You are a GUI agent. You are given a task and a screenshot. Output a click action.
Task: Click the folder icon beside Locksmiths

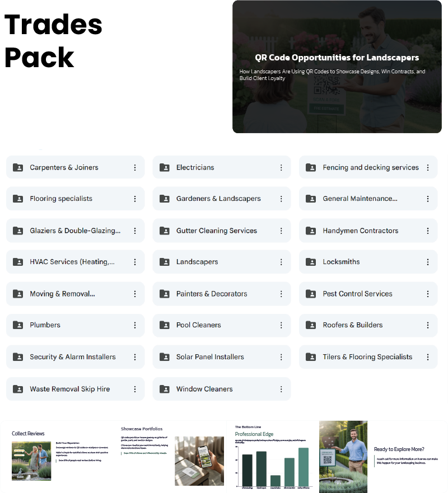pyautogui.click(x=311, y=262)
